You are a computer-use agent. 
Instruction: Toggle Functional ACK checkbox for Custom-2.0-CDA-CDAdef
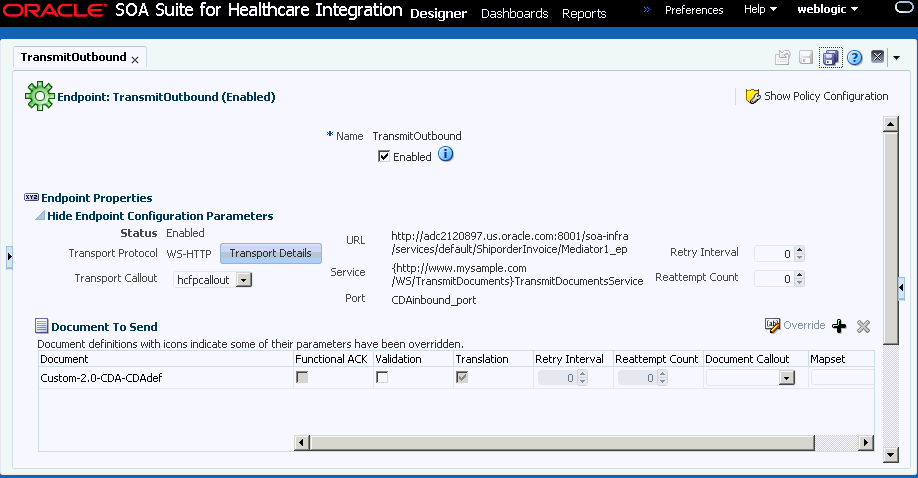tap(302, 377)
